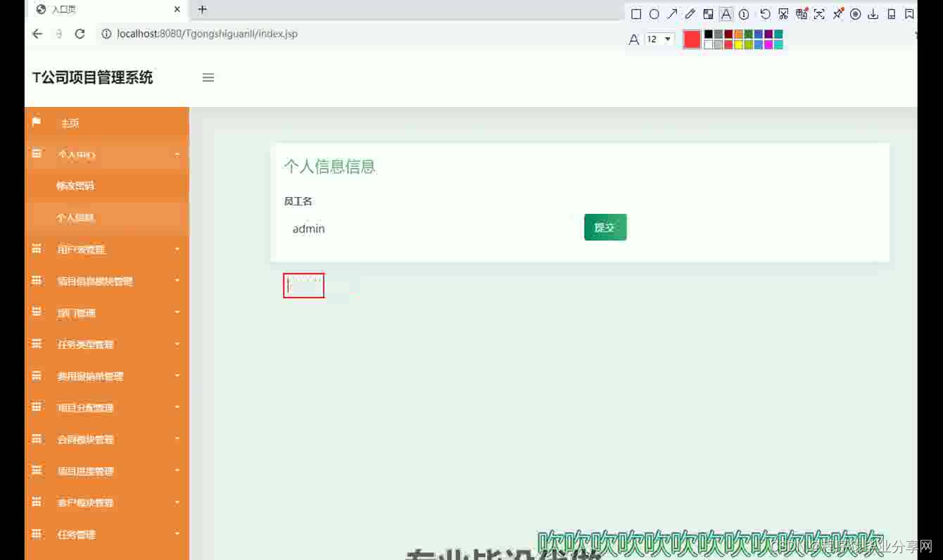Pick the white color swatch
The image size is (943, 560).
(x=709, y=44)
